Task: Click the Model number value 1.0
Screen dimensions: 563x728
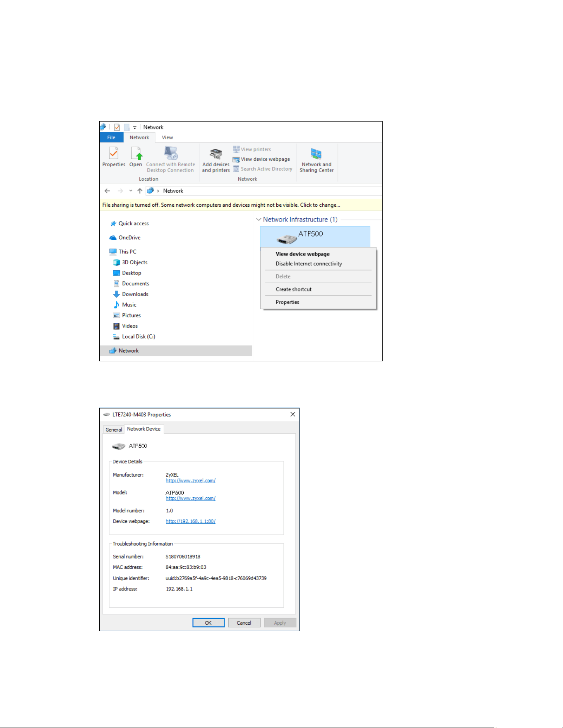Action: click(169, 511)
